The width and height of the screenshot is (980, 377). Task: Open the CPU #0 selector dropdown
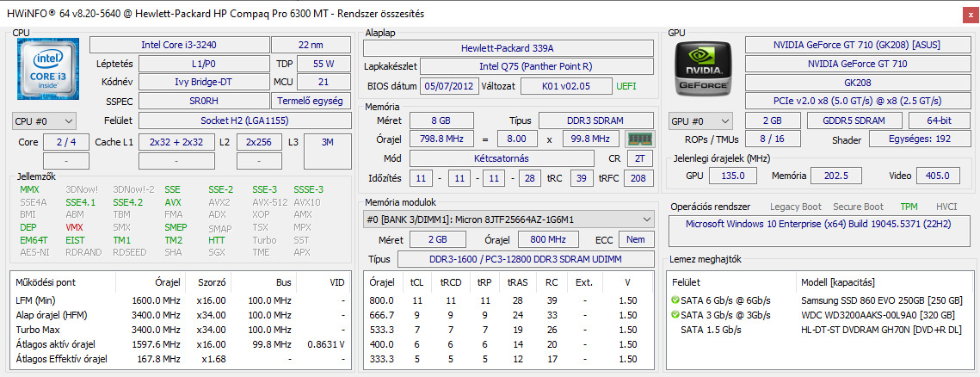click(x=44, y=121)
